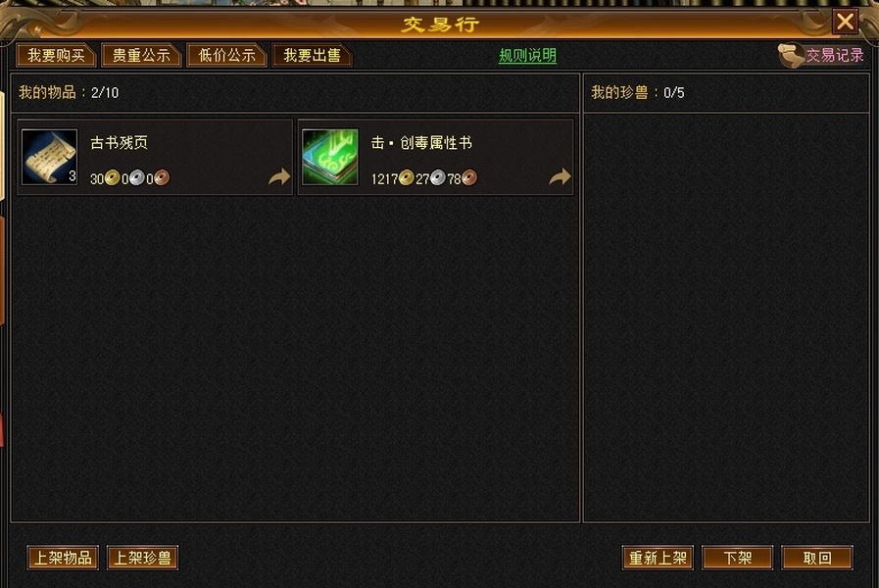
Task: Click share arrow on 创毒属性书 listing
Action: (560, 177)
